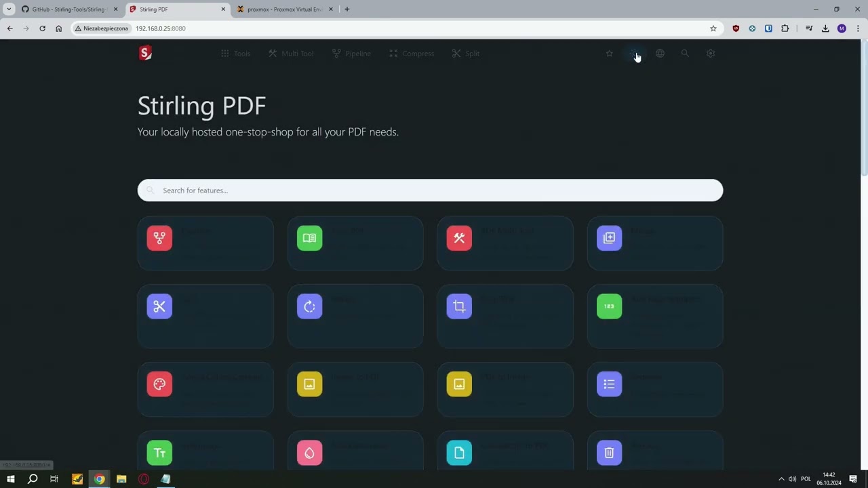Click the Niezabezpieczona site info chip

click(102, 28)
